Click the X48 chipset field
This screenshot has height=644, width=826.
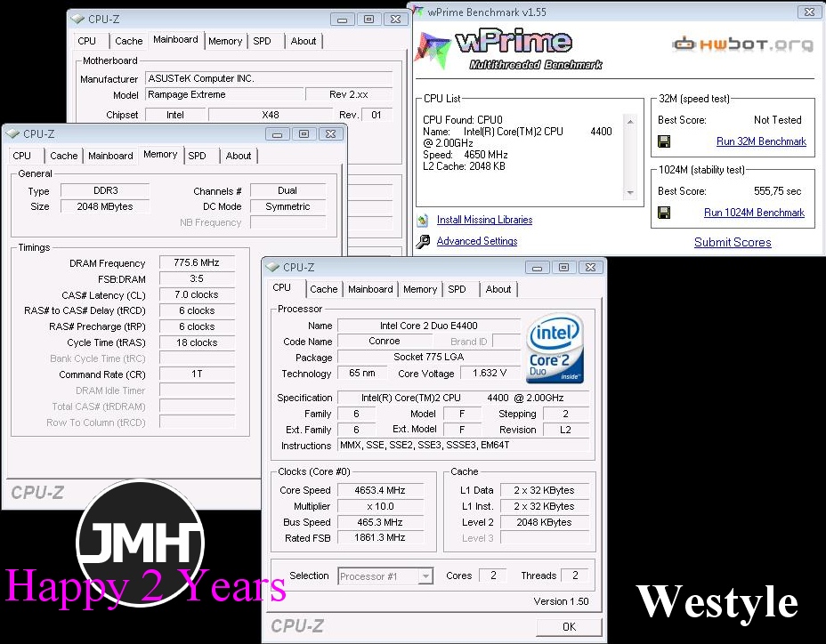point(271,115)
